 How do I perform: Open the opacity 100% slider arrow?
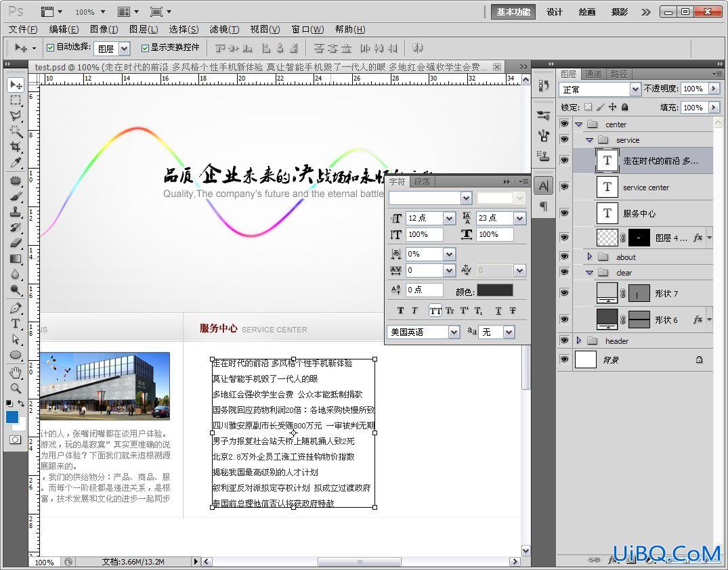[x=714, y=88]
